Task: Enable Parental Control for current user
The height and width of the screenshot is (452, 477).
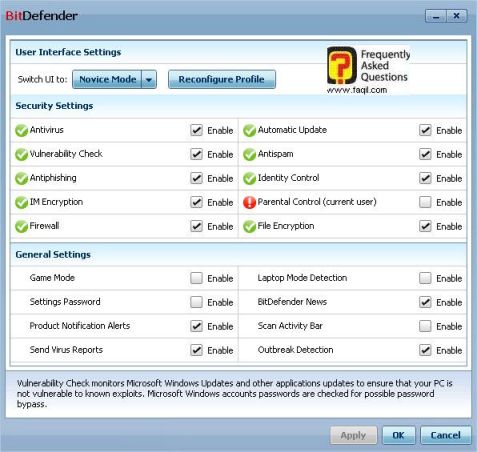Action: pos(425,202)
